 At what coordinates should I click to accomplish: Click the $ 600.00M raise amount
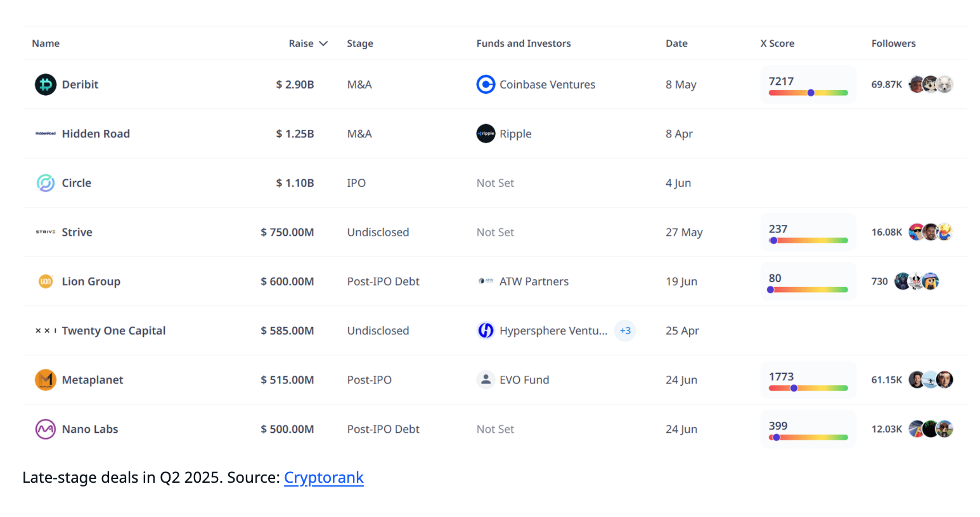coord(287,281)
